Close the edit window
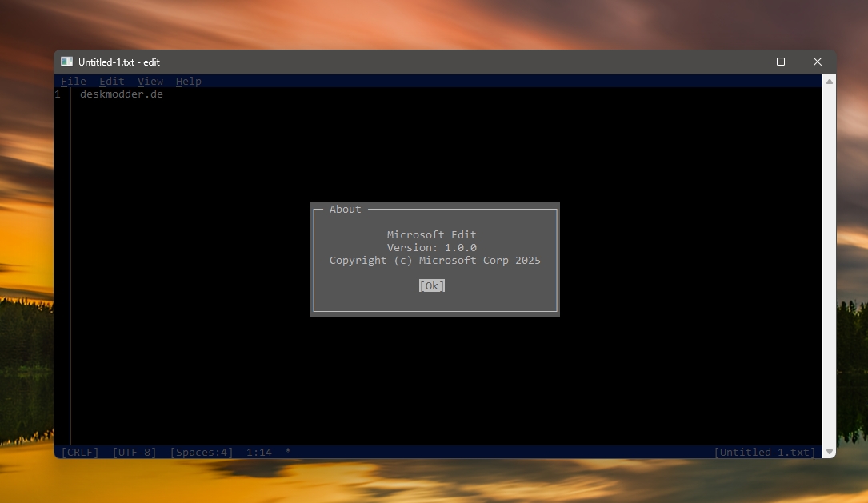 (x=817, y=62)
